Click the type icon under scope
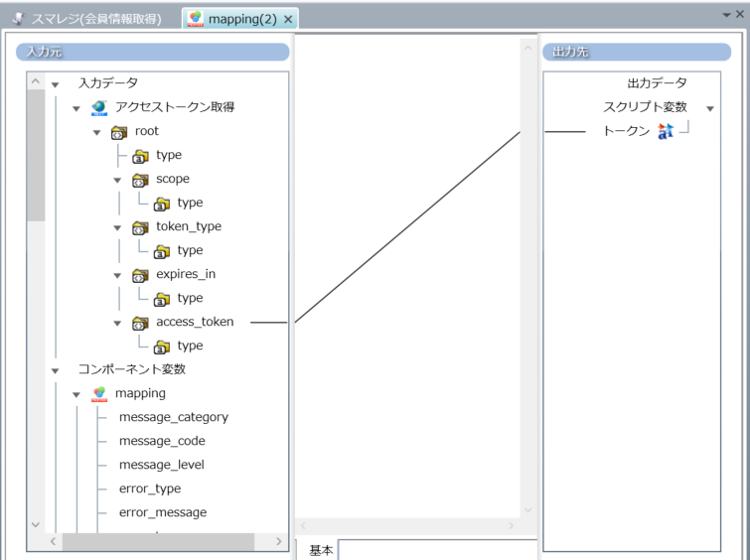Screen dimensions: 750x560 pyautogui.click(x=162, y=204)
